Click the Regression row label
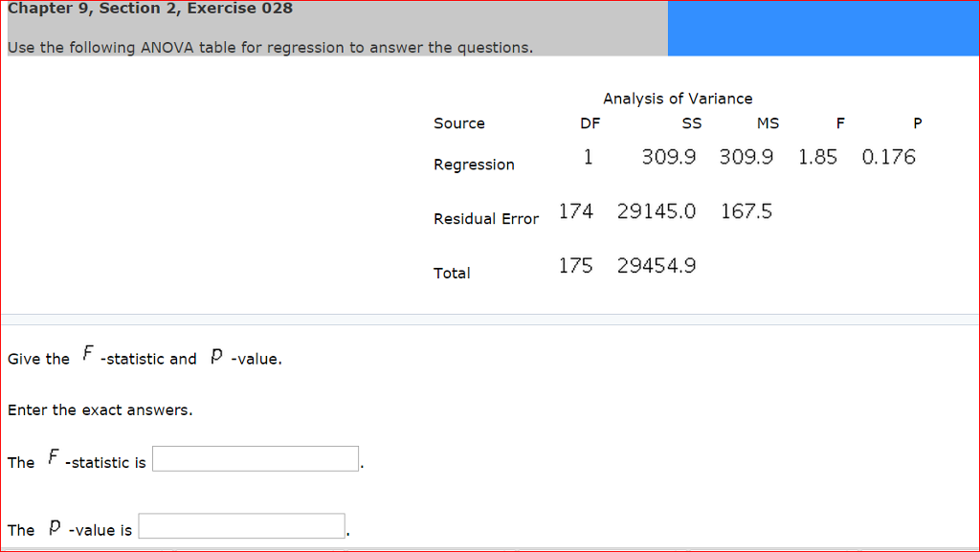 [474, 165]
